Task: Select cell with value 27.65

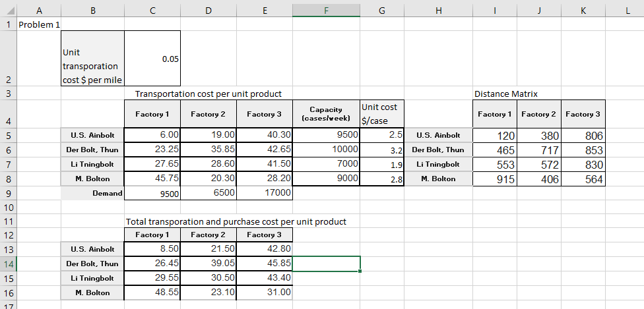Action: (152, 164)
